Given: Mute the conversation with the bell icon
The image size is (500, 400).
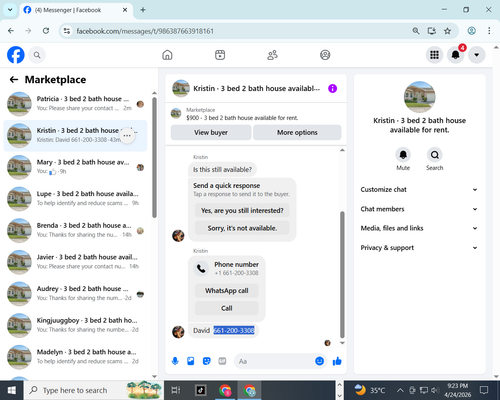Looking at the screenshot, I should pyautogui.click(x=403, y=155).
